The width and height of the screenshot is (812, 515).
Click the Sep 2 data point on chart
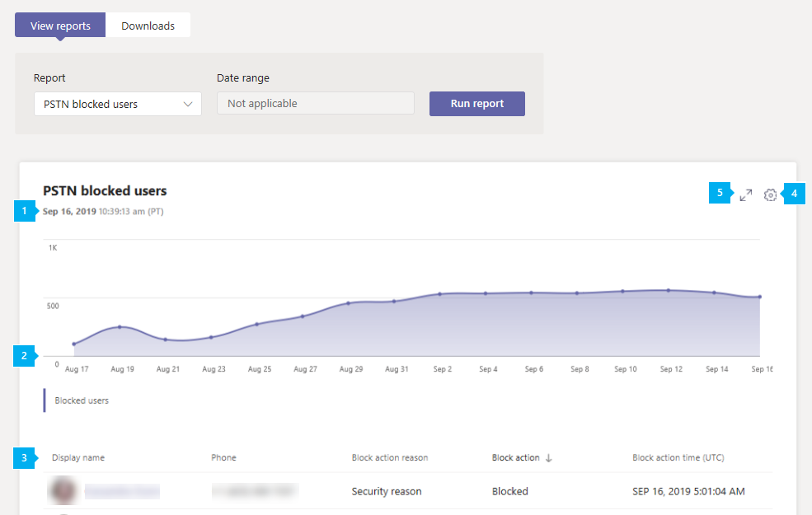(x=439, y=294)
